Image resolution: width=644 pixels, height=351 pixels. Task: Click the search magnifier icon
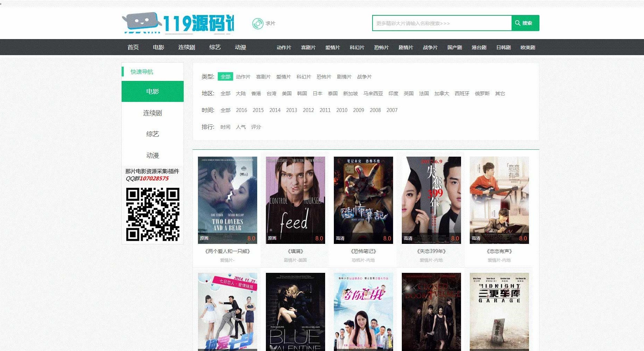(x=518, y=23)
